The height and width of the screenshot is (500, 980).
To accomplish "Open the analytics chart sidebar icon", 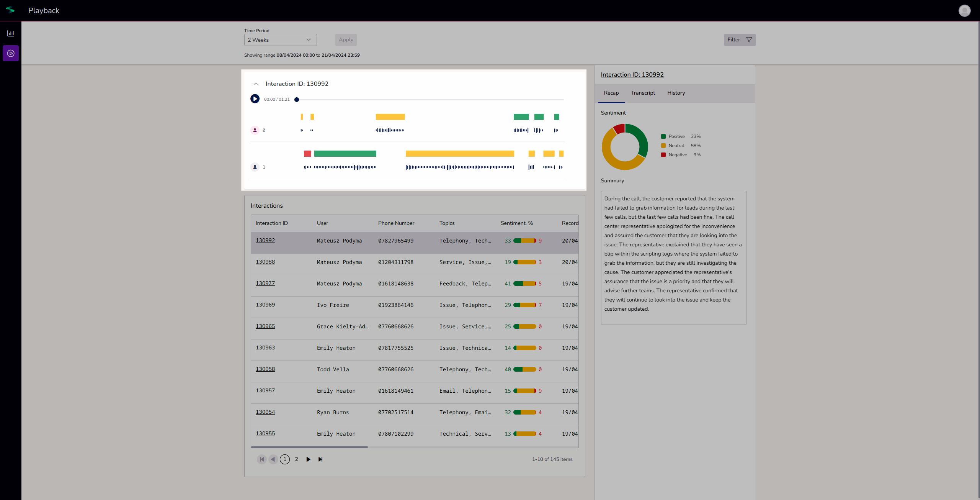I will (11, 33).
